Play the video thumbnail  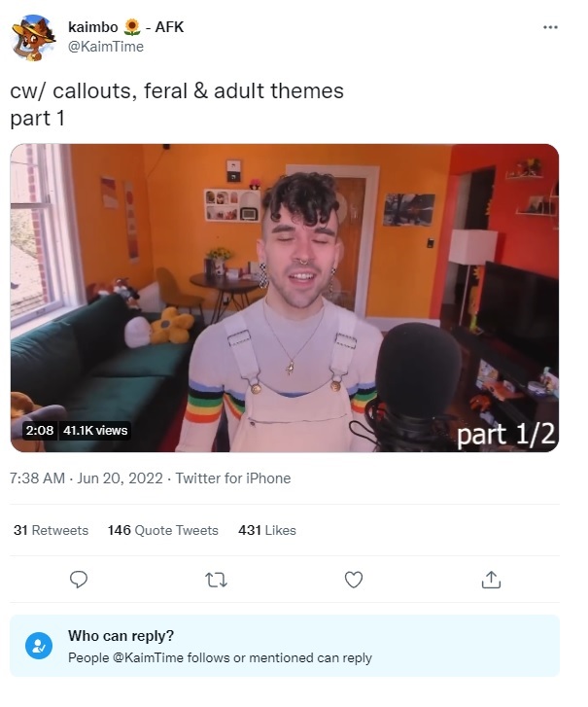(x=285, y=298)
